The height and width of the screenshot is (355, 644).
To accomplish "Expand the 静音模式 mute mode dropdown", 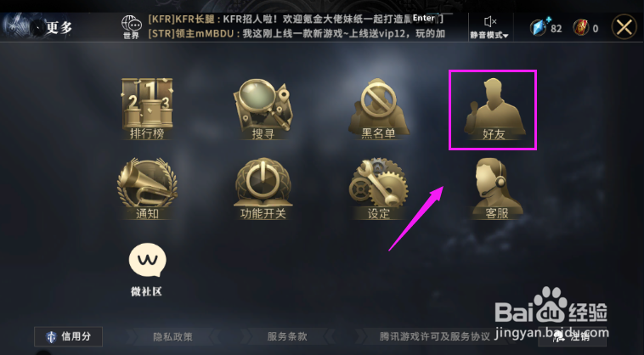I will (489, 36).
